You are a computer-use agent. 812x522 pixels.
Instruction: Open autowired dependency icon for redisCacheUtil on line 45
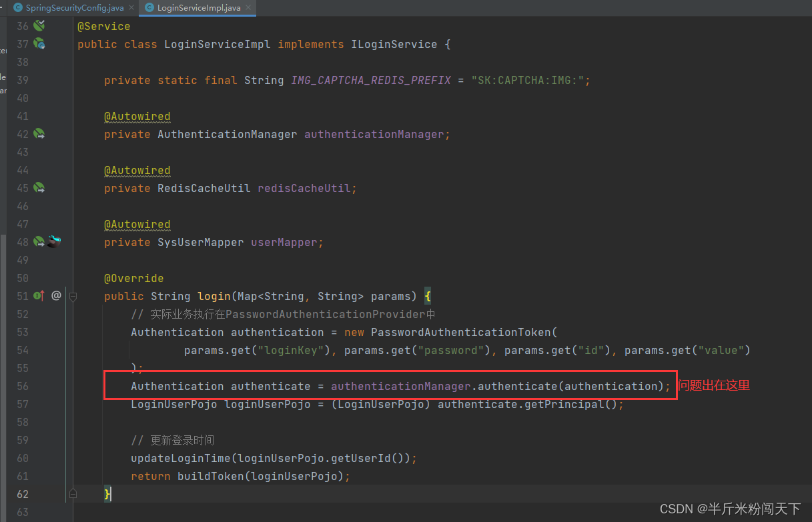[39, 188]
